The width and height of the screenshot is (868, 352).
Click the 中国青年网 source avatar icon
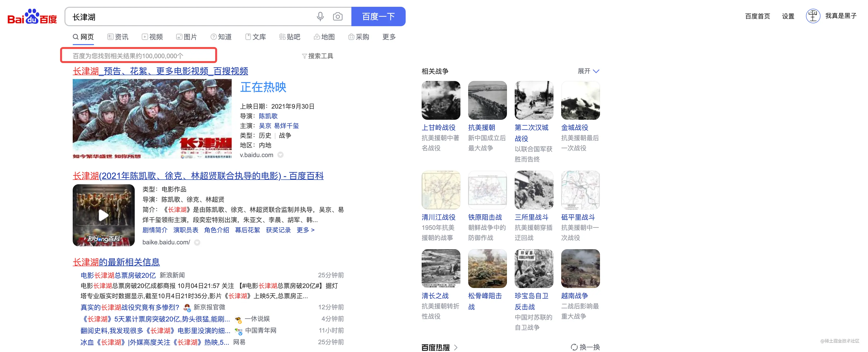(238, 331)
